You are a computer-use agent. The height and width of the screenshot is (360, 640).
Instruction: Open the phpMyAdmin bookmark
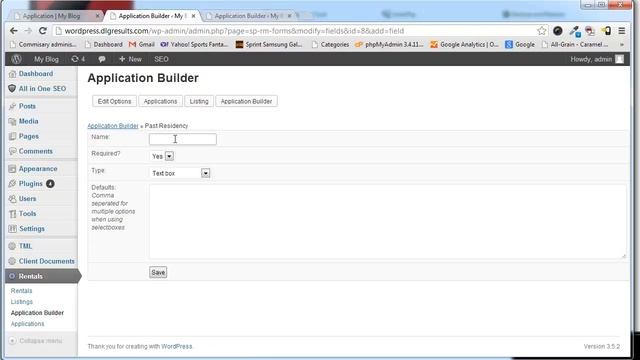389,44
